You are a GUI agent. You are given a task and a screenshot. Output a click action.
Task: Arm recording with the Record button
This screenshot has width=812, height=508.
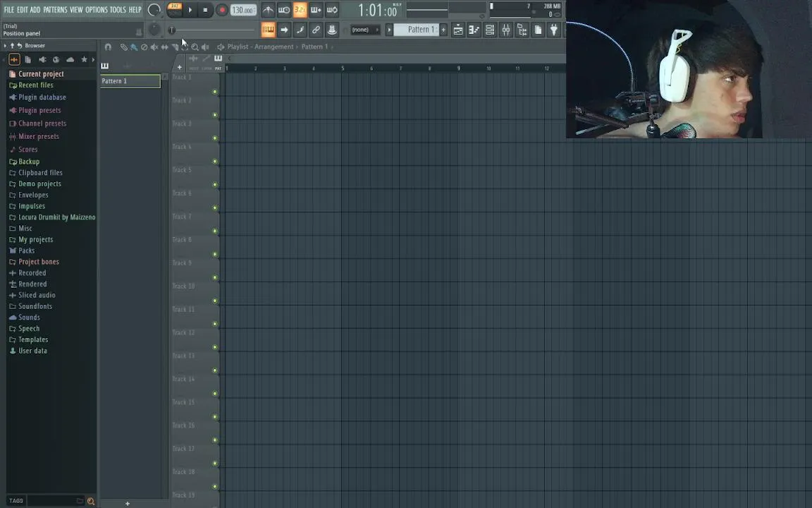coord(221,10)
